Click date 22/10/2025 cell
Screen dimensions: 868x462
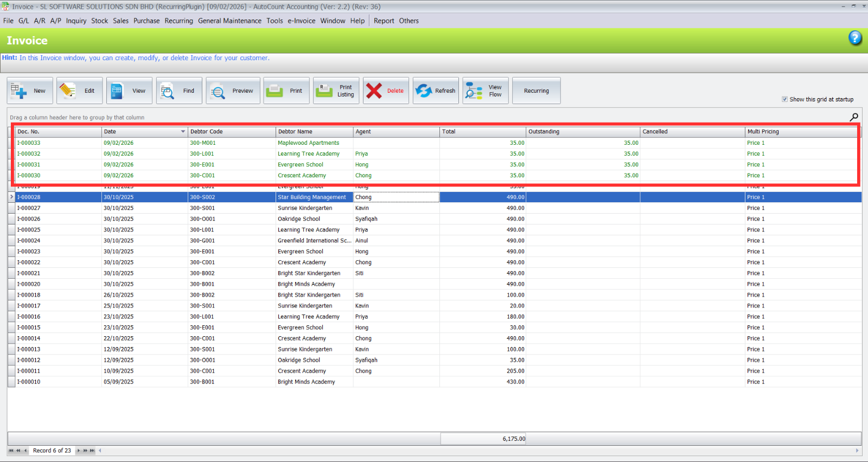pyautogui.click(x=145, y=338)
